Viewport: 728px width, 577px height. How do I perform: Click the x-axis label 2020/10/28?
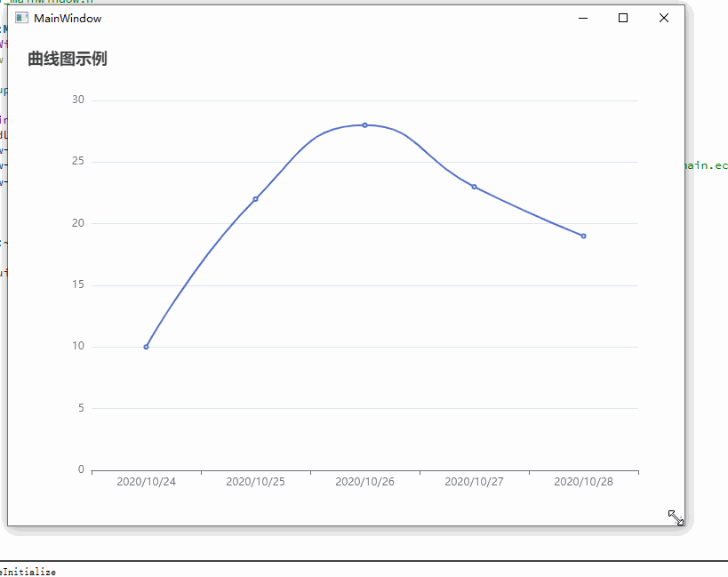point(583,481)
